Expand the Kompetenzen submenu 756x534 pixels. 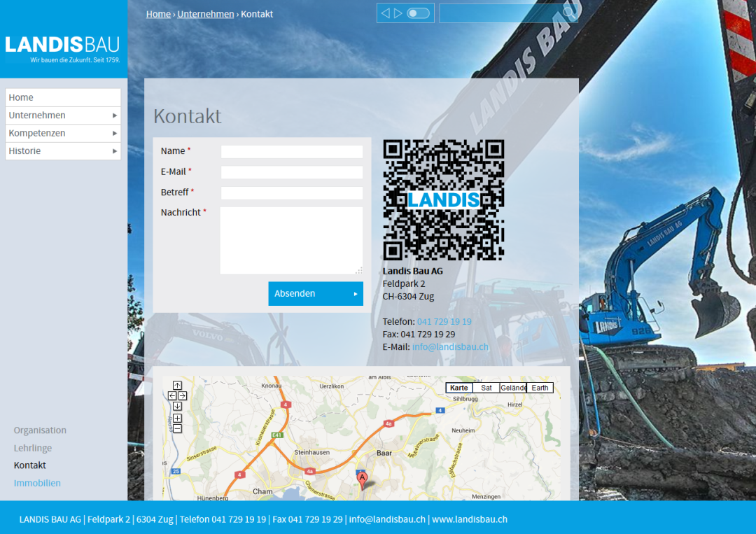coord(115,133)
